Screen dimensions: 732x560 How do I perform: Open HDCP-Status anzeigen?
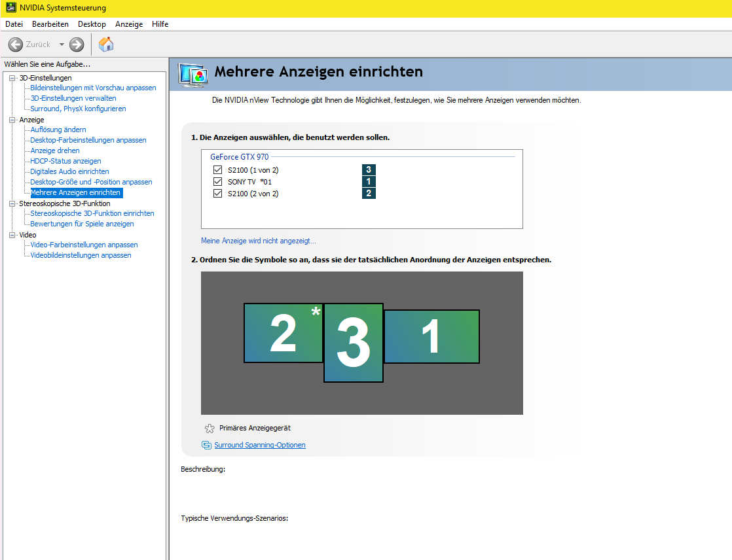point(66,161)
